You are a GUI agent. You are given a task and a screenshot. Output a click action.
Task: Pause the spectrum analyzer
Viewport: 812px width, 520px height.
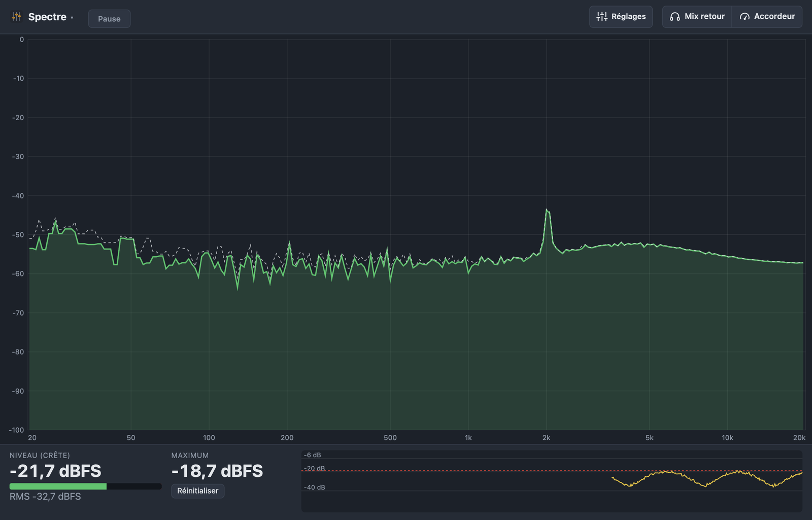click(x=109, y=19)
